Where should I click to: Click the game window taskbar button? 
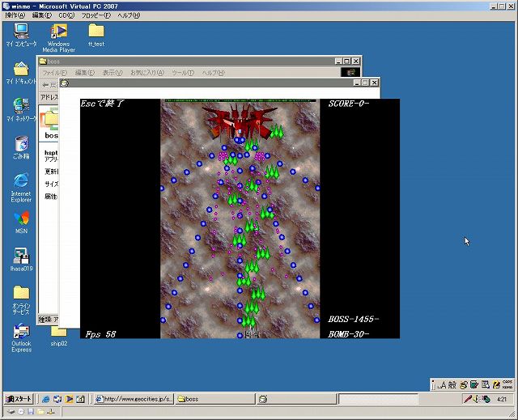point(297,399)
